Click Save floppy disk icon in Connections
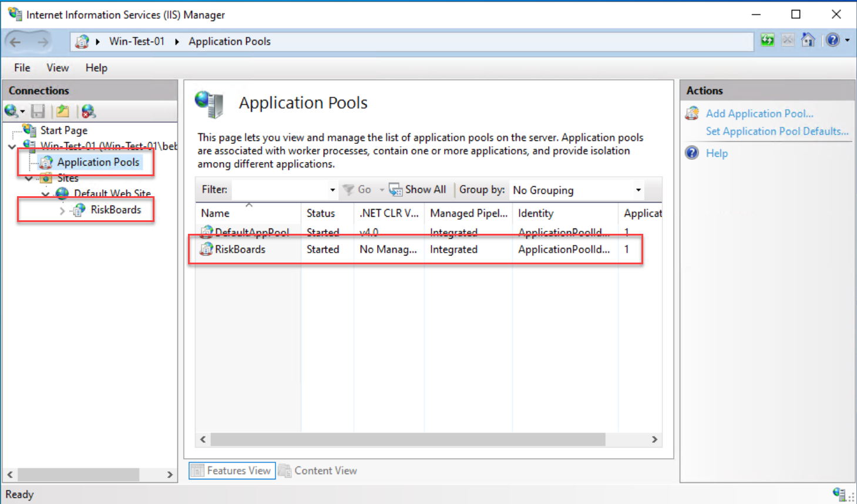The height and width of the screenshot is (504, 857). click(x=38, y=111)
